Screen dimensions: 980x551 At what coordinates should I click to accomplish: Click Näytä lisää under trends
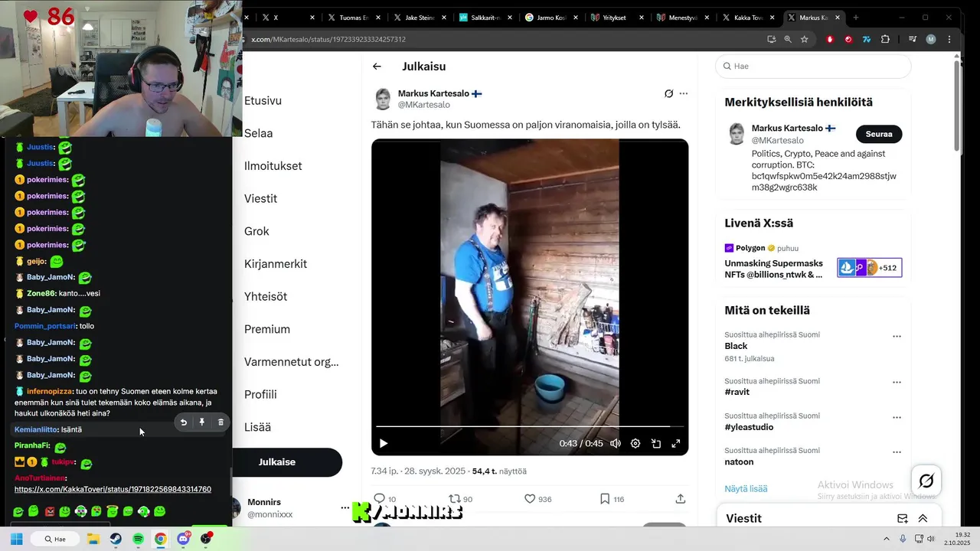(x=746, y=488)
